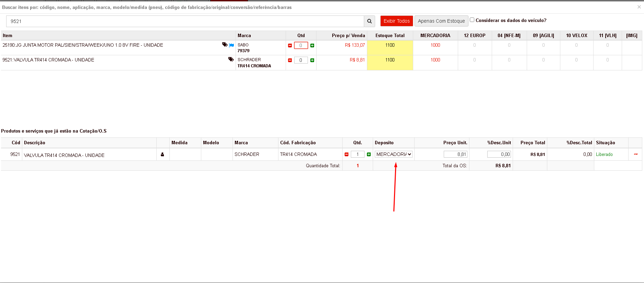Click the person icon in row 9521
The width and height of the screenshot is (644, 283).
(x=163, y=155)
